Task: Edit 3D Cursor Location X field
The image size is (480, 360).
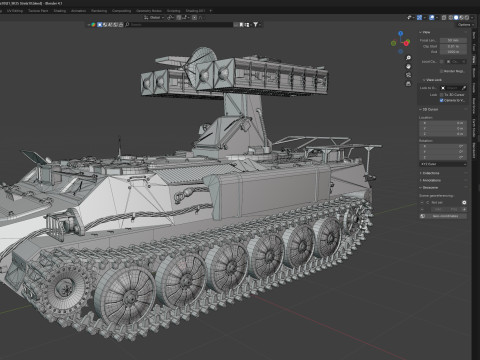Action: [443, 123]
